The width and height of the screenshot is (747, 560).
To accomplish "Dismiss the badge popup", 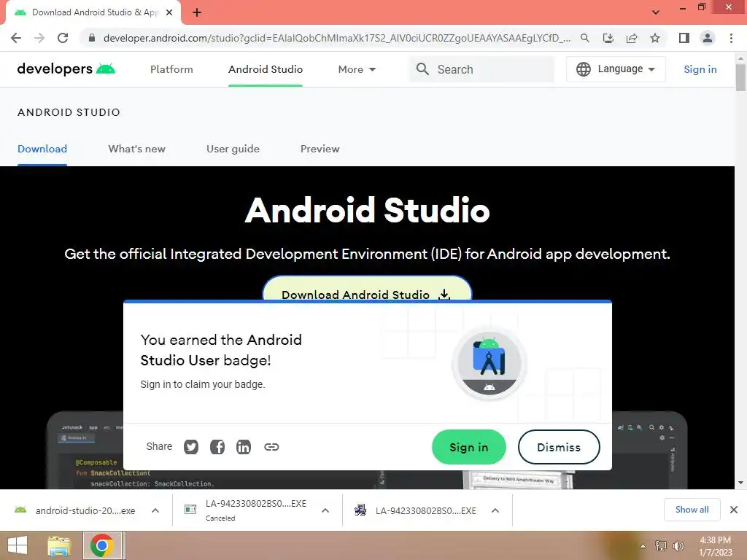I will pyautogui.click(x=559, y=447).
